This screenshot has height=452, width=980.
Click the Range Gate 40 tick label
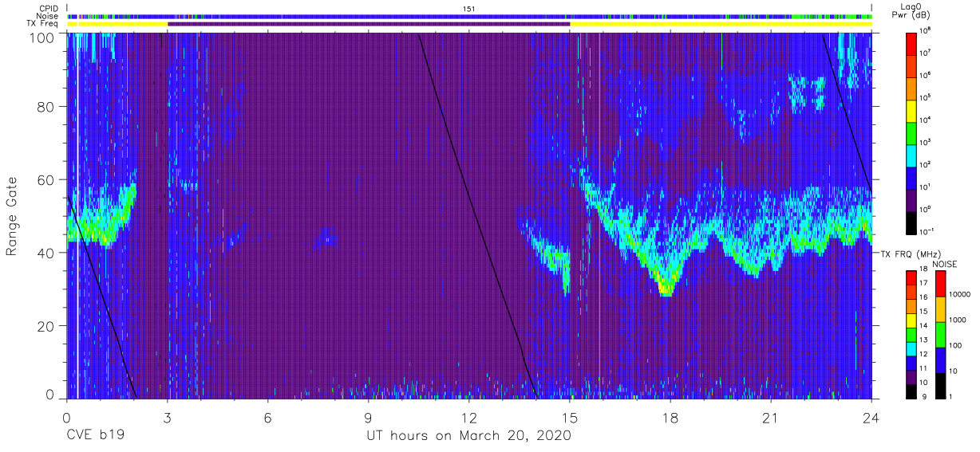[45, 253]
